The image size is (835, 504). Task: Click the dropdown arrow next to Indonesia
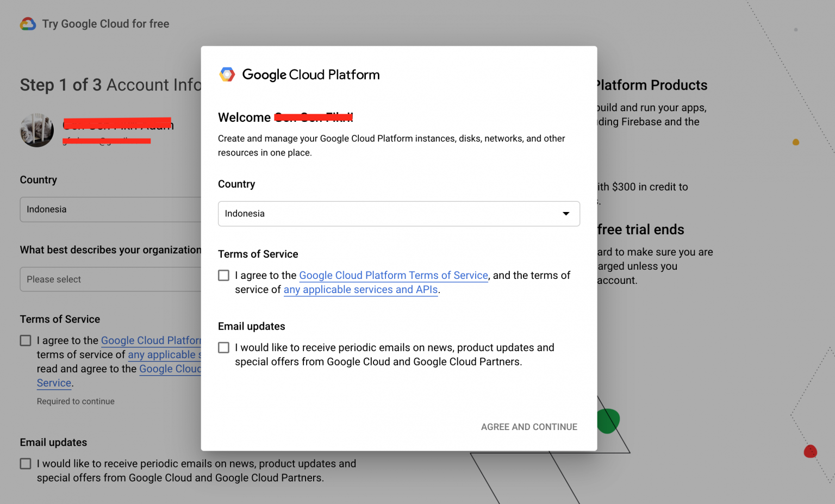[565, 214]
